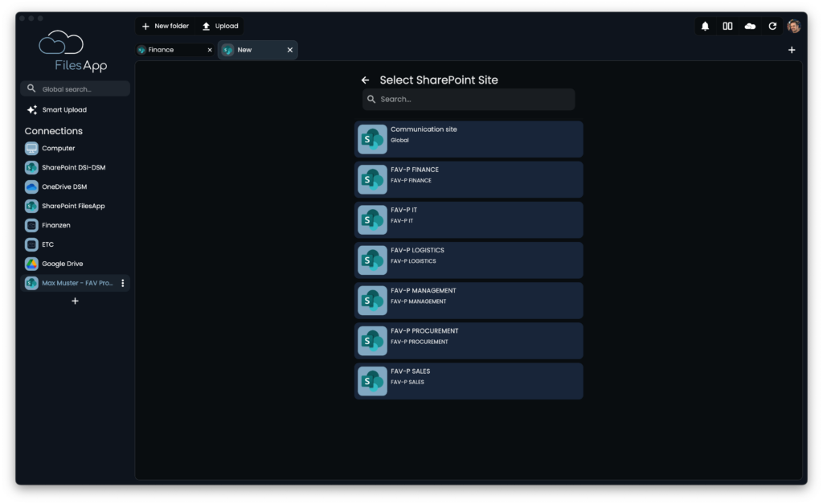Select the FAV-P LOGISTICS site
The image size is (823, 504).
tap(469, 260)
